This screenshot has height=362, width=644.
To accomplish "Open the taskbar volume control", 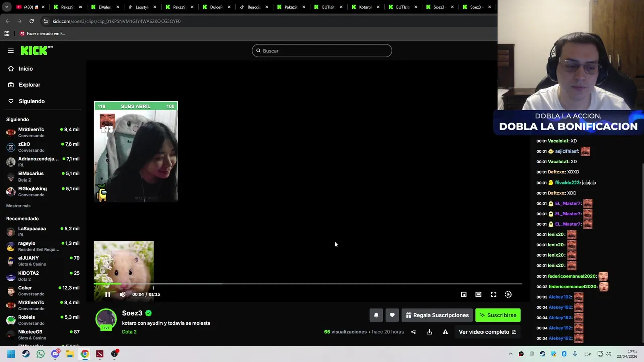I will 608,354.
